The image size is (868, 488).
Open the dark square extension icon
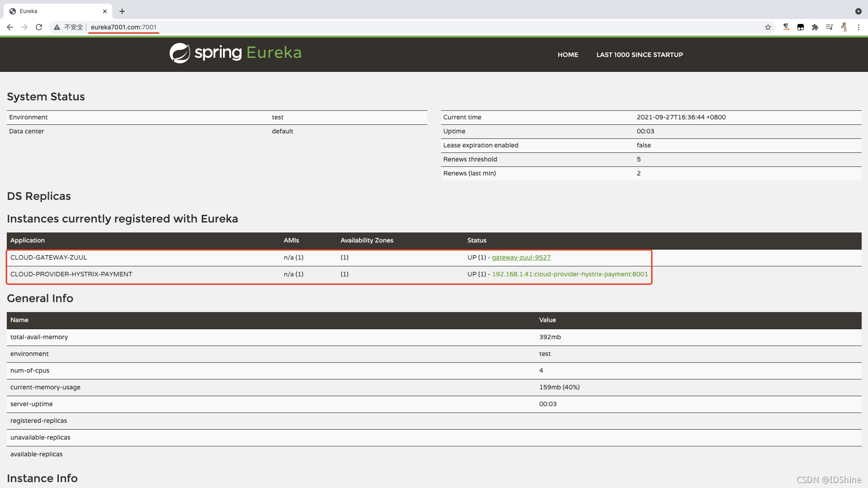pos(801,27)
